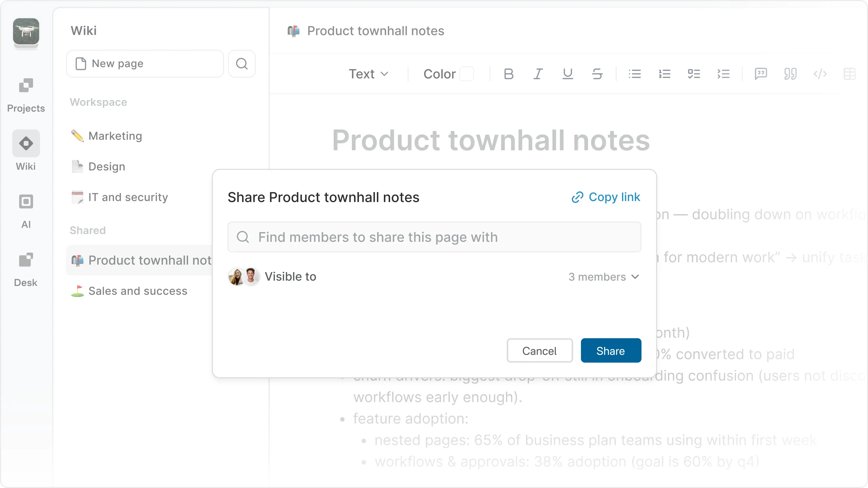Select the IT and security page
868x488 pixels.
(128, 197)
